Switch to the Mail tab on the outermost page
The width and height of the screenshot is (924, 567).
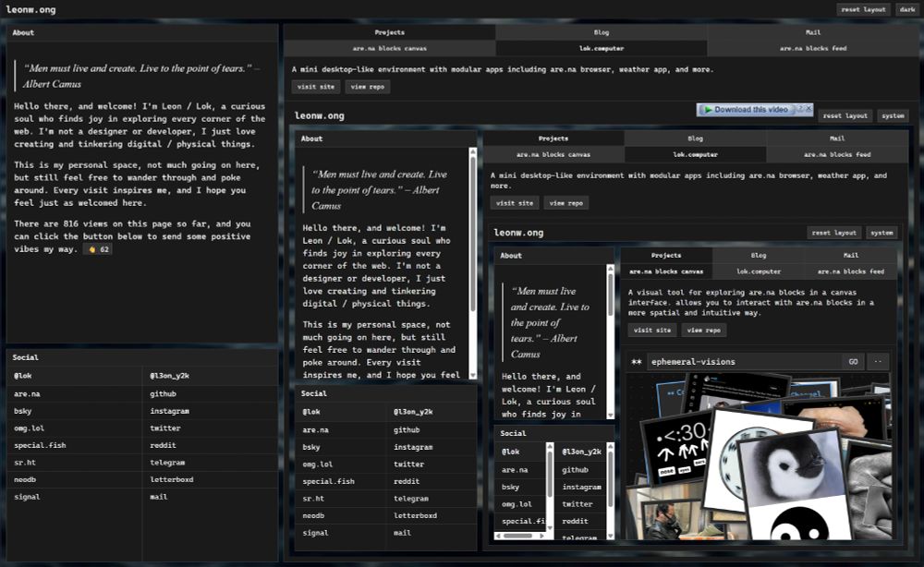pyautogui.click(x=812, y=32)
